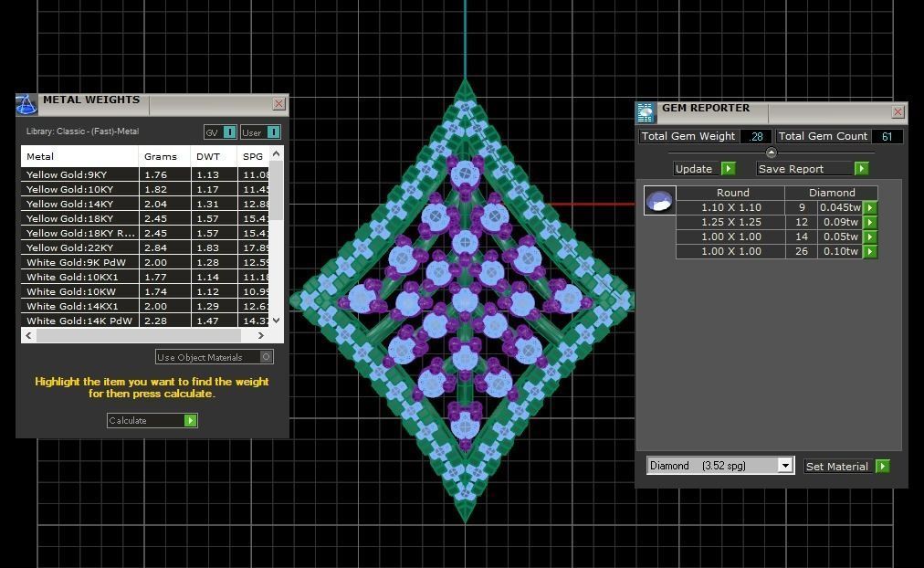This screenshot has height=568, width=924.
Task: Select the Yellow Gold:22KY row
Action: 145,247
